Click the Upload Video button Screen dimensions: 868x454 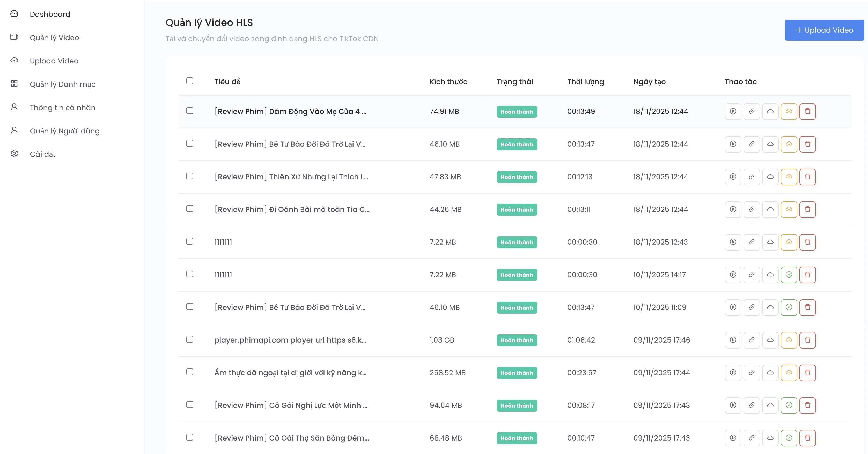(x=824, y=30)
